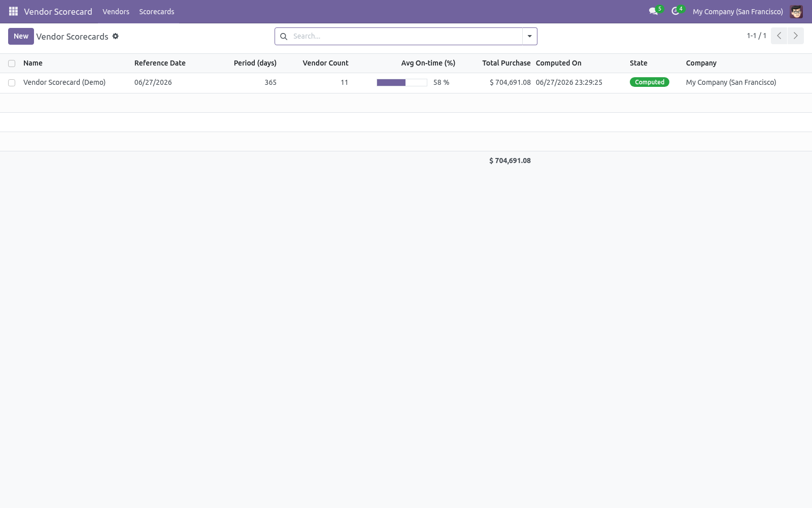Open the apps grid menu icon
This screenshot has height=508, width=812.
click(13, 11)
